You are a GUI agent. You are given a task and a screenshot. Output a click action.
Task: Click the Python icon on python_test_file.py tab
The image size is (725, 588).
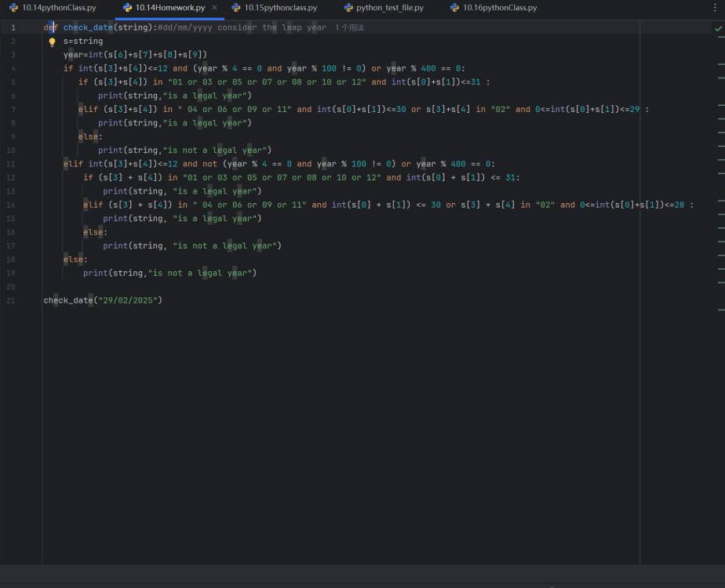click(x=348, y=8)
